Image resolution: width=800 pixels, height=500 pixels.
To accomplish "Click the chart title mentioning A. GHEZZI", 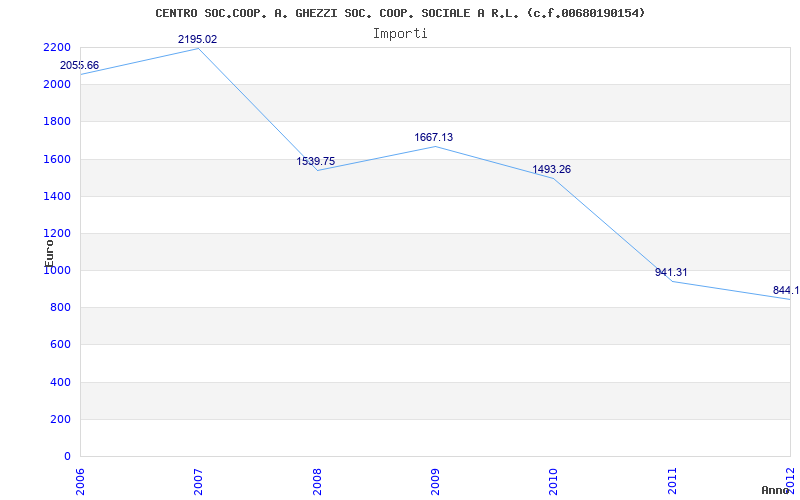I will tap(400, 13).
